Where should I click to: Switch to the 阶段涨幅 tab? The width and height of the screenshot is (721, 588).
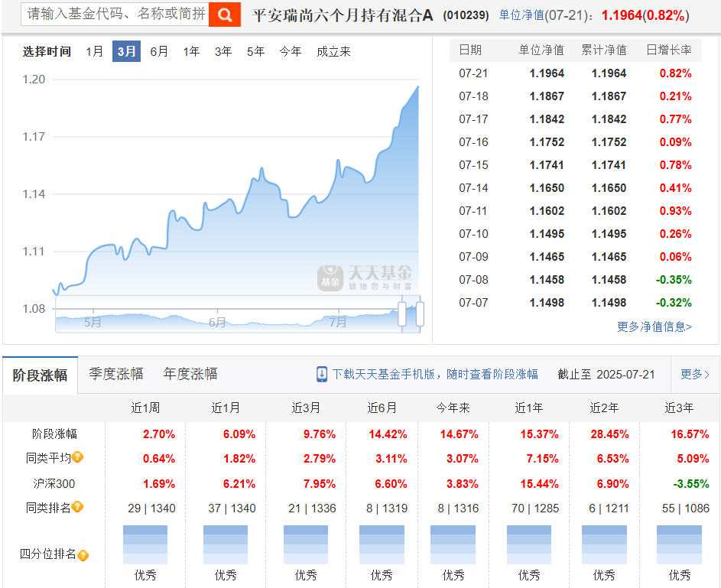click(40, 375)
